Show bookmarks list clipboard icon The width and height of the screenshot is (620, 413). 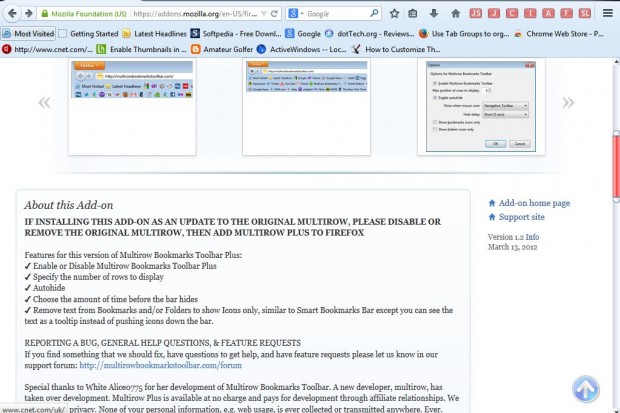pyautogui.click(x=412, y=13)
